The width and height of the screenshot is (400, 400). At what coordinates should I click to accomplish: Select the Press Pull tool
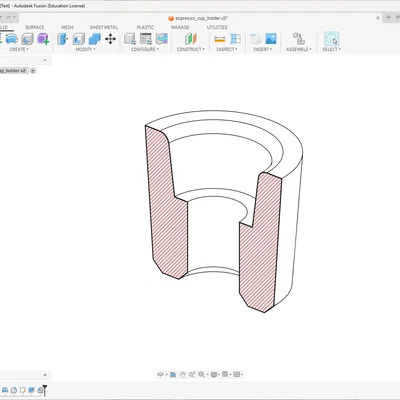tap(63, 39)
